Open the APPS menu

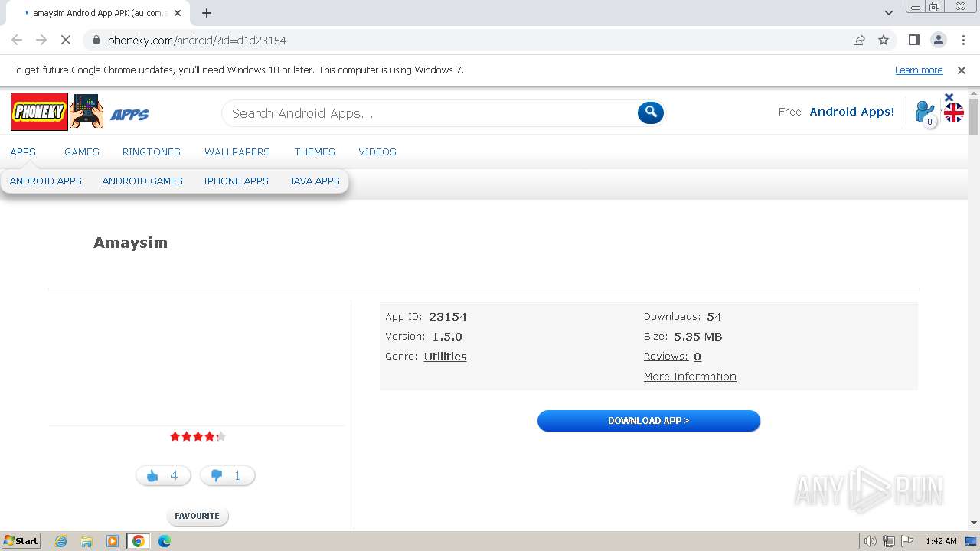[23, 152]
